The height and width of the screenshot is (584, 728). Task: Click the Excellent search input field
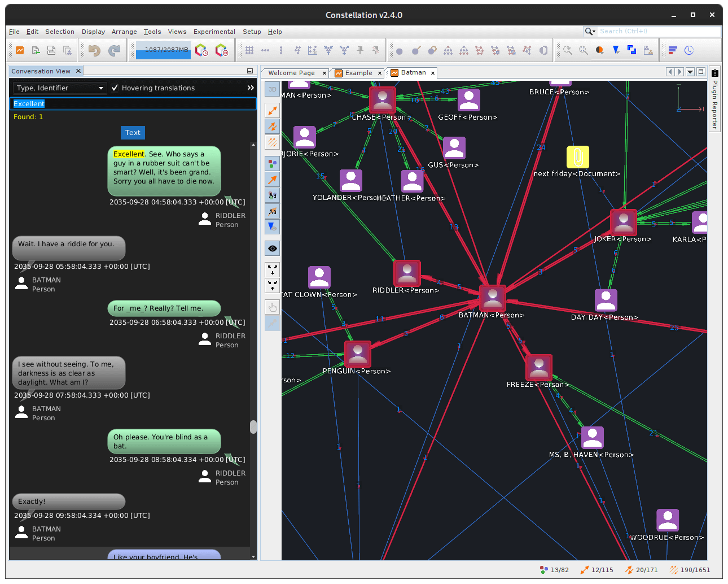(133, 104)
